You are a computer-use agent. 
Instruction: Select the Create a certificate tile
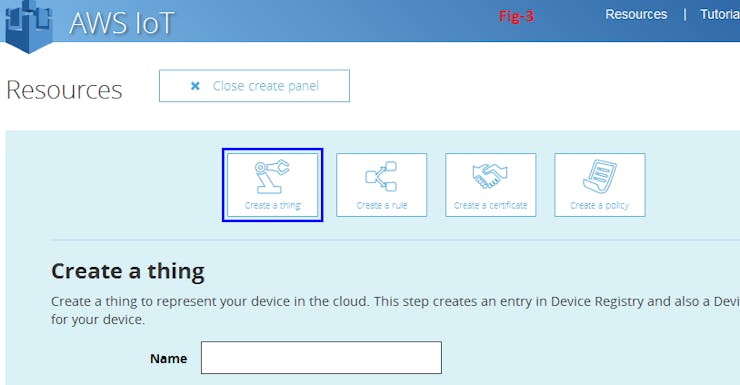[x=491, y=185]
